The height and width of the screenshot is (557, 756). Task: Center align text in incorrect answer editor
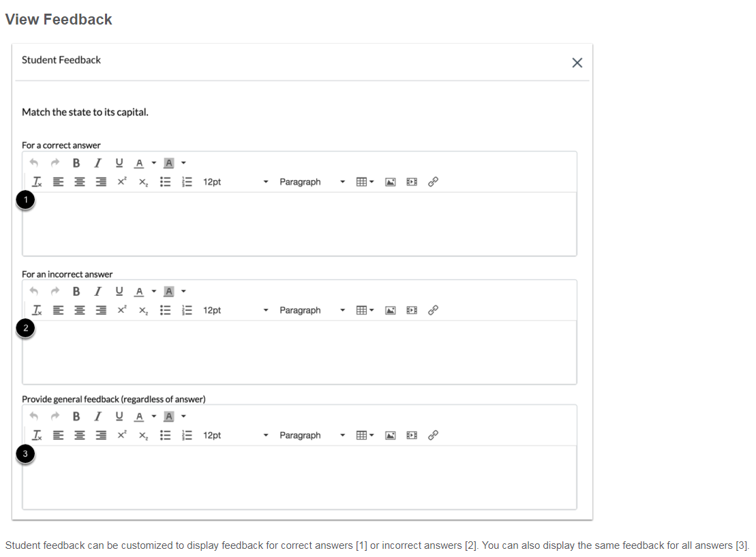tap(79, 310)
